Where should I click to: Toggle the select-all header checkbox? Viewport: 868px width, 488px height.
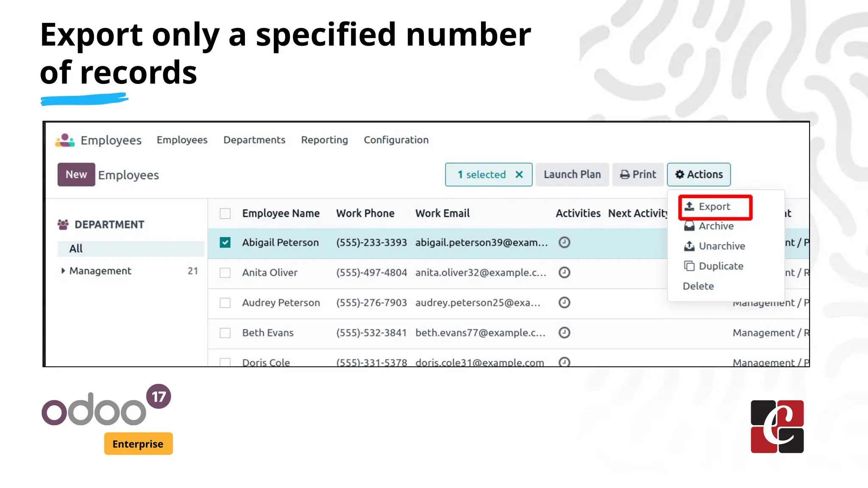[x=225, y=213]
